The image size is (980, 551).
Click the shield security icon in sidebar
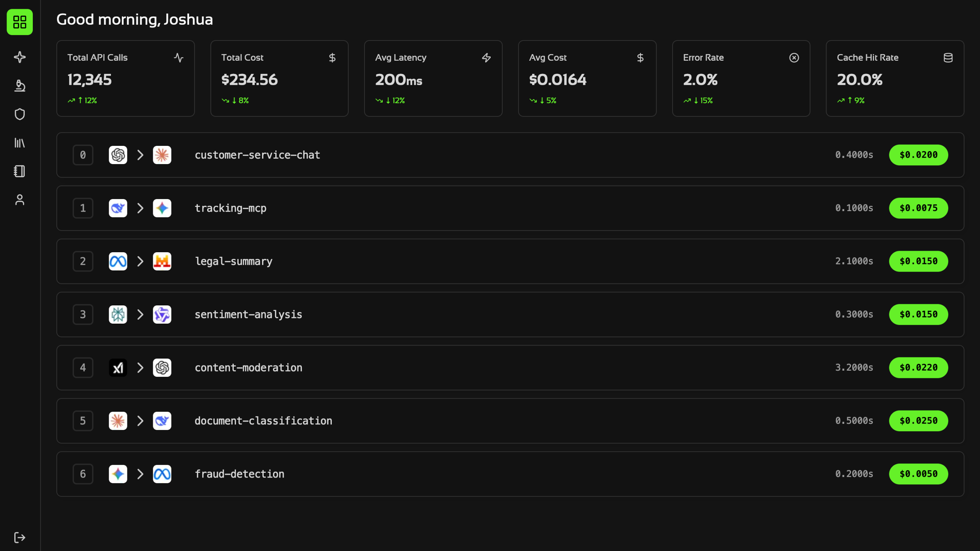pos(20,114)
